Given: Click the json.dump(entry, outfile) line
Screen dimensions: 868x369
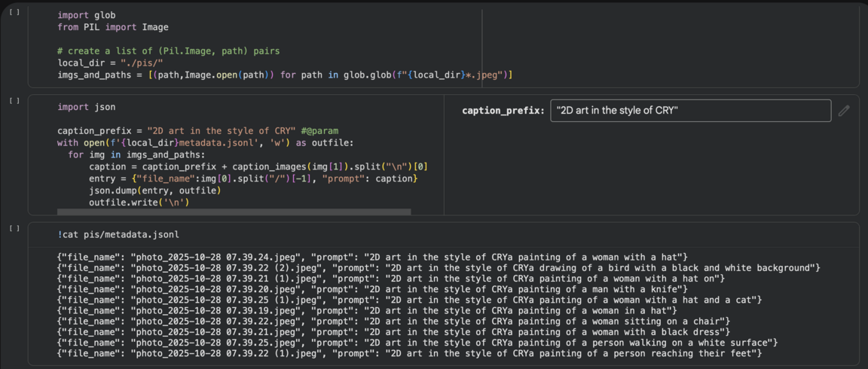Looking at the screenshot, I should 154,191.
